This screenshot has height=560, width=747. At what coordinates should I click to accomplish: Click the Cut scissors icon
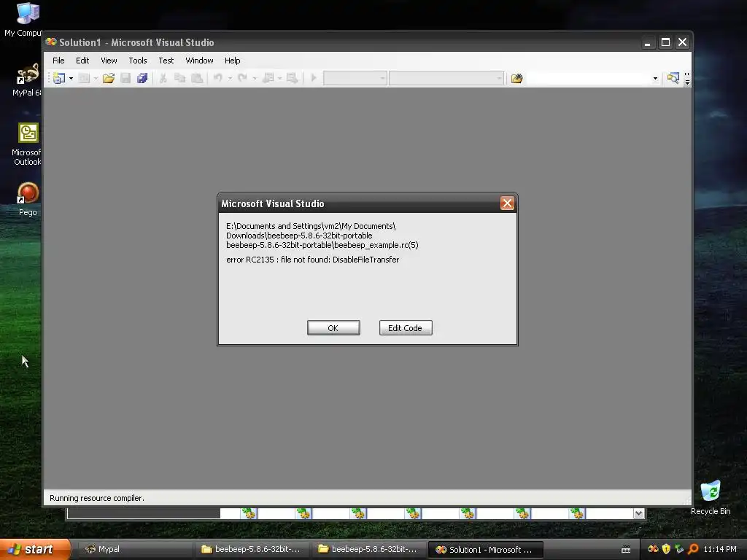tap(163, 78)
